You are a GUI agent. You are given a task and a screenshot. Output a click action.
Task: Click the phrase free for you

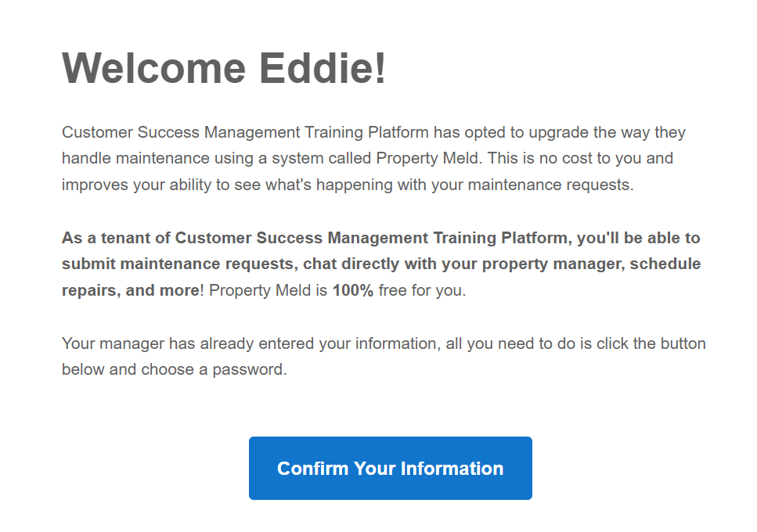coord(422,290)
